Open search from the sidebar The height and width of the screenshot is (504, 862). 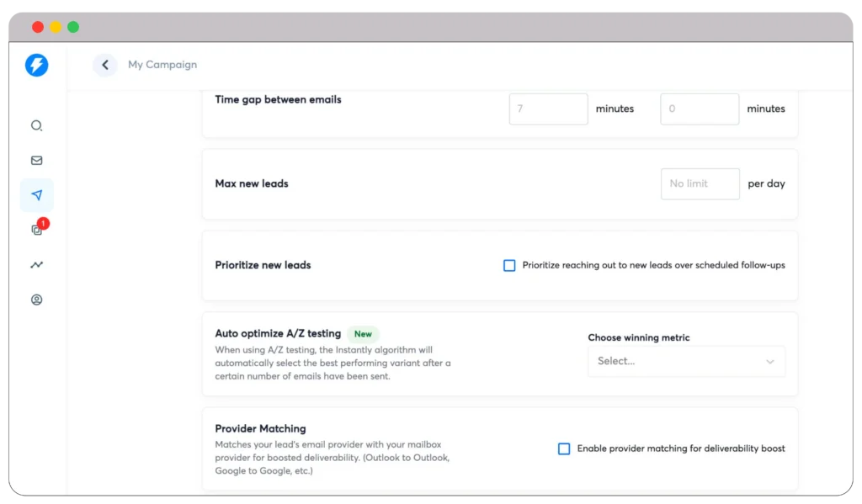tap(36, 125)
